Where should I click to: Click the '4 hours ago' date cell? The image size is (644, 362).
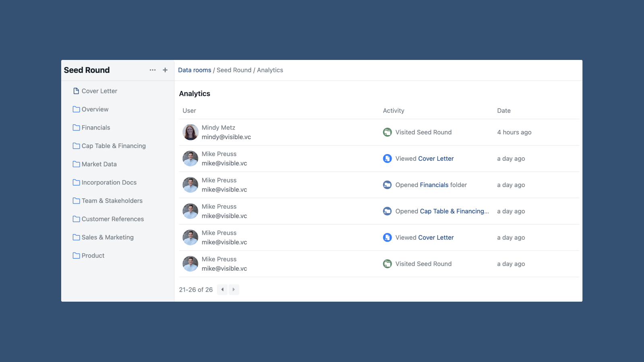click(x=514, y=132)
